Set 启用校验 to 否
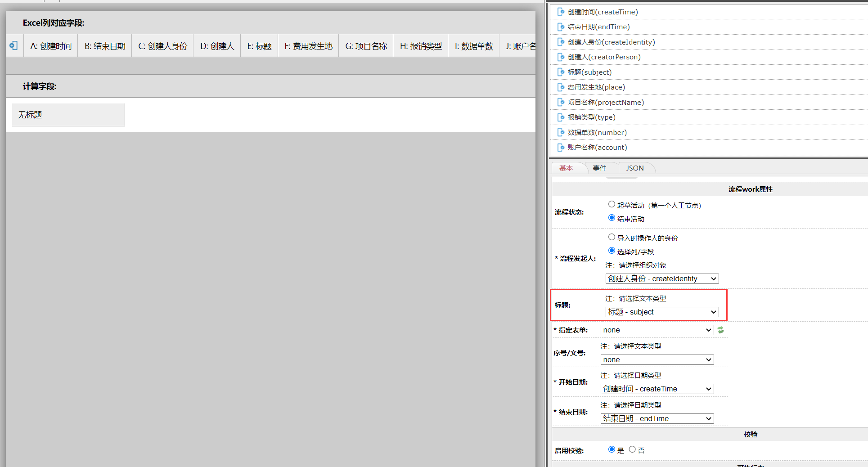Image resolution: width=868 pixels, height=467 pixels. coord(632,449)
